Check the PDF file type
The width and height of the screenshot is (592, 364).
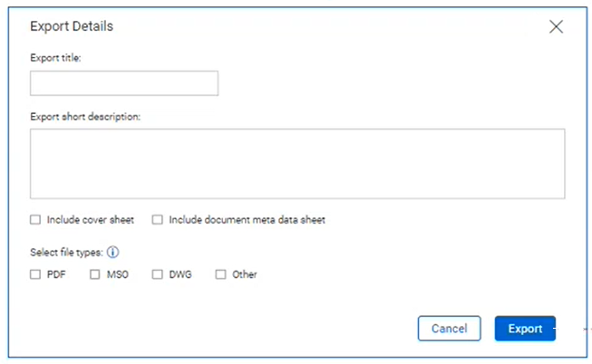point(35,274)
